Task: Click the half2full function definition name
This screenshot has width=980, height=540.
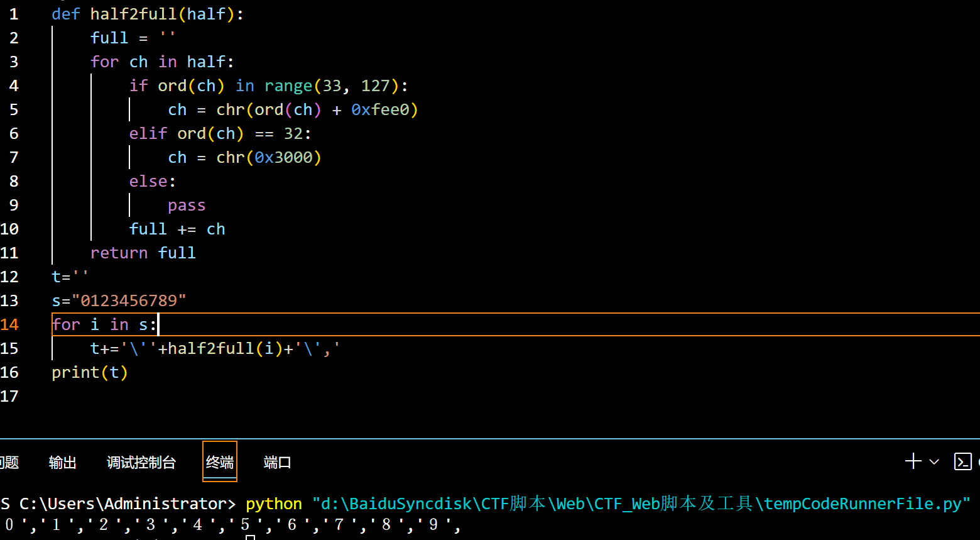Action: [134, 14]
